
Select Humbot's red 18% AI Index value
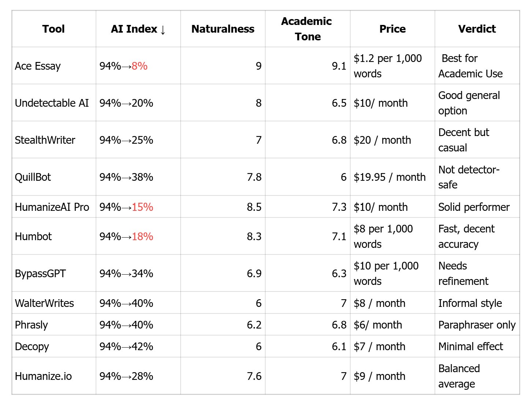tap(143, 236)
